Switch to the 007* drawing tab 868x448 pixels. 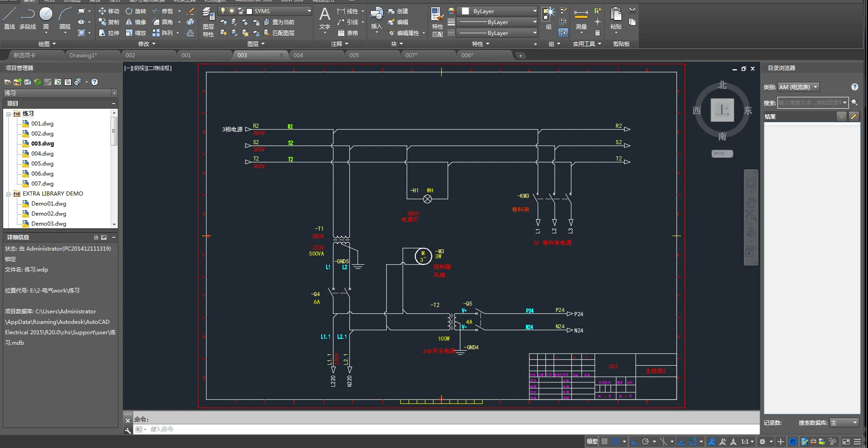coord(428,55)
